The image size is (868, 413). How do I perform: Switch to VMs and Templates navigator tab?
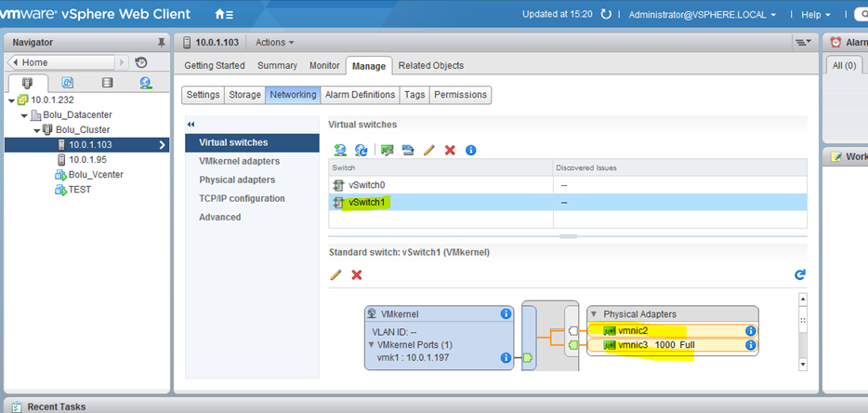tap(68, 83)
